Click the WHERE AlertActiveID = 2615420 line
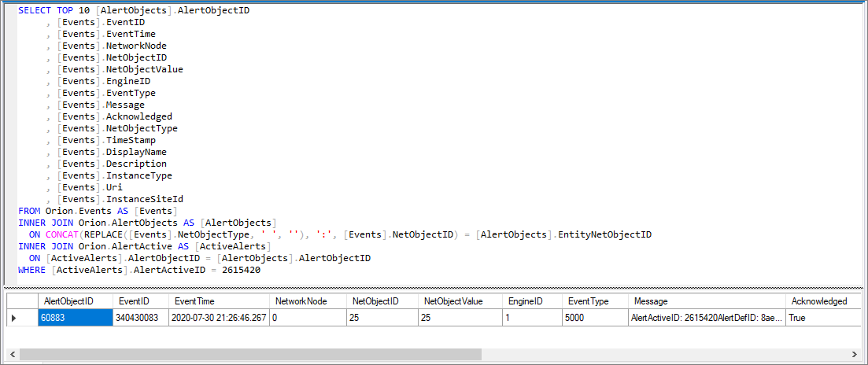868x365 pixels. (x=139, y=270)
